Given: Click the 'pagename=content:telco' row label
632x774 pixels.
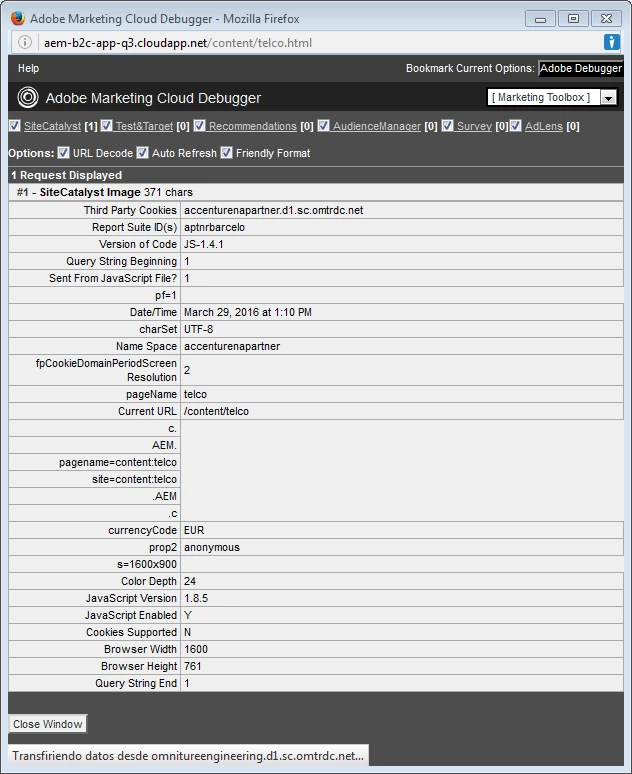Looking at the screenshot, I should point(118,463).
